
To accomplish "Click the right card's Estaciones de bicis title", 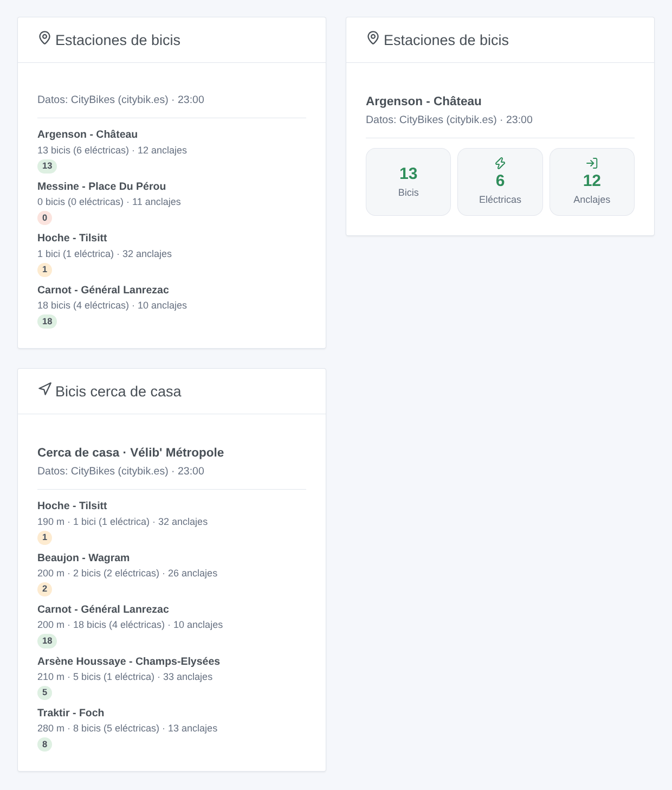I will coord(446,40).
